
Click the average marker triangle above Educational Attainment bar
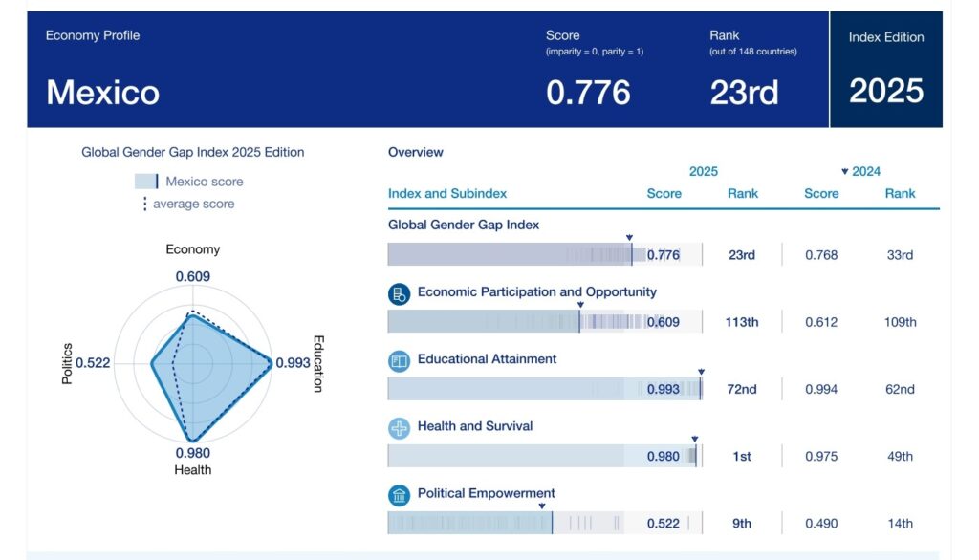[701, 372]
